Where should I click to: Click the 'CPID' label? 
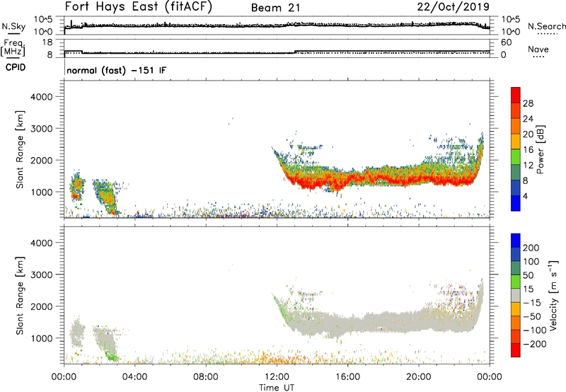point(15,67)
